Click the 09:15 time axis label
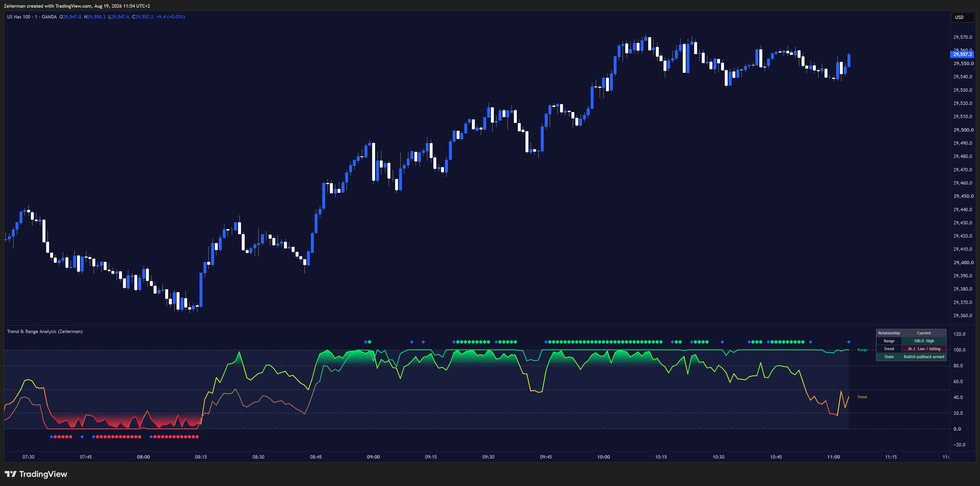 pos(431,457)
